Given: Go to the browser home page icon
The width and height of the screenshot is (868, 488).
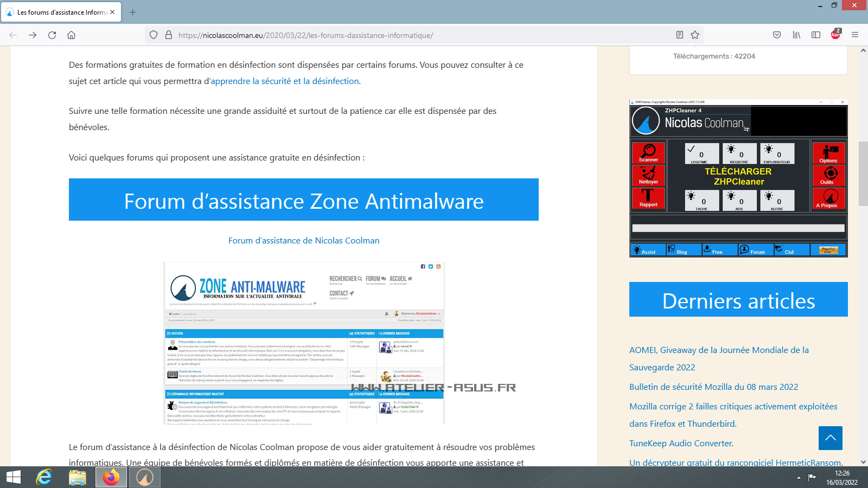Looking at the screenshot, I should pos(71,35).
